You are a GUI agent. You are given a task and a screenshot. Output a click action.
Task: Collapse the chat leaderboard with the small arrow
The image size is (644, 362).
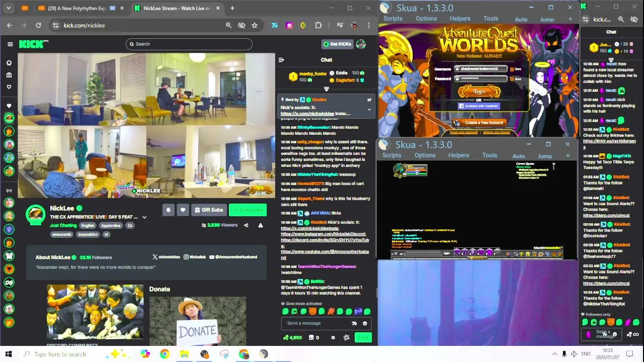(x=326, y=89)
